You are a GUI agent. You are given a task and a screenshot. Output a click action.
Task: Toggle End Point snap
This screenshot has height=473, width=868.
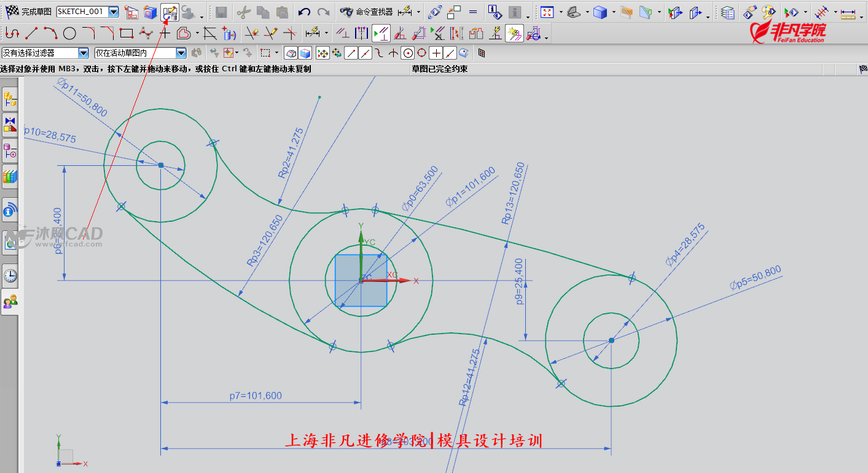(x=351, y=53)
